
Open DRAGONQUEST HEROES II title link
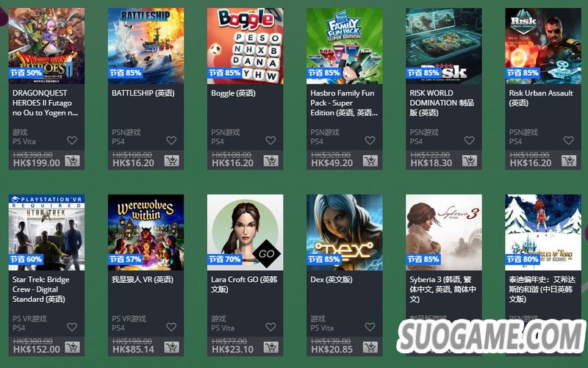tap(46, 103)
